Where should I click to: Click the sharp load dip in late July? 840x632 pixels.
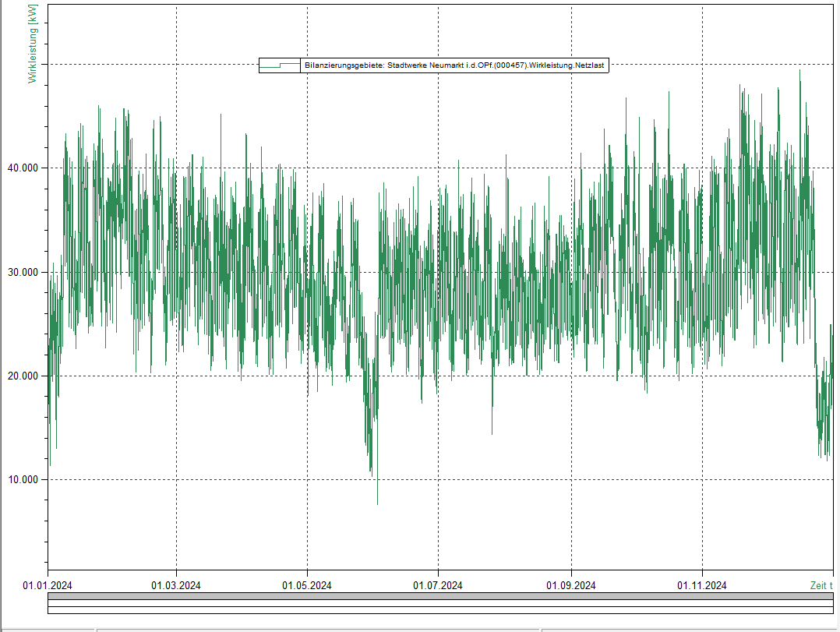pyautogui.click(x=492, y=433)
